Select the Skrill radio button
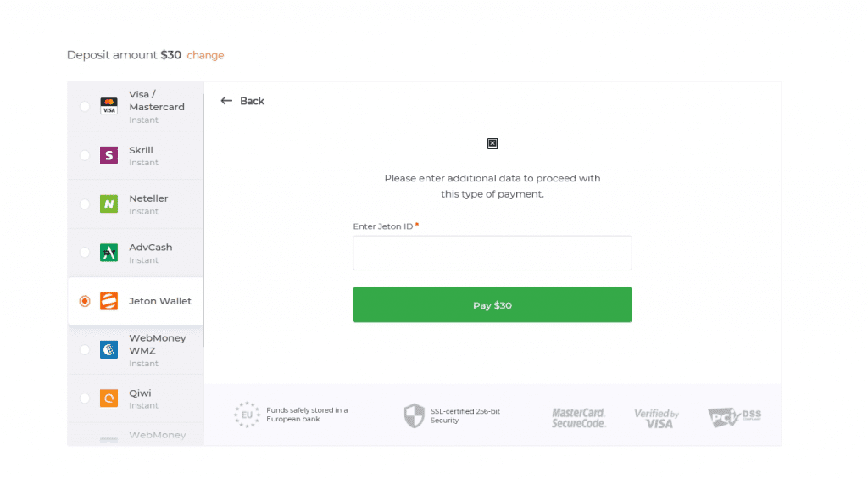 point(85,155)
